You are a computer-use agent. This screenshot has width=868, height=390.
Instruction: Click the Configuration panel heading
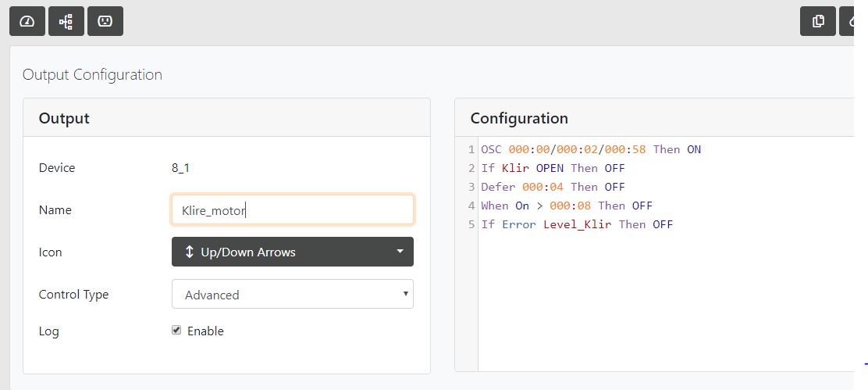[519, 118]
